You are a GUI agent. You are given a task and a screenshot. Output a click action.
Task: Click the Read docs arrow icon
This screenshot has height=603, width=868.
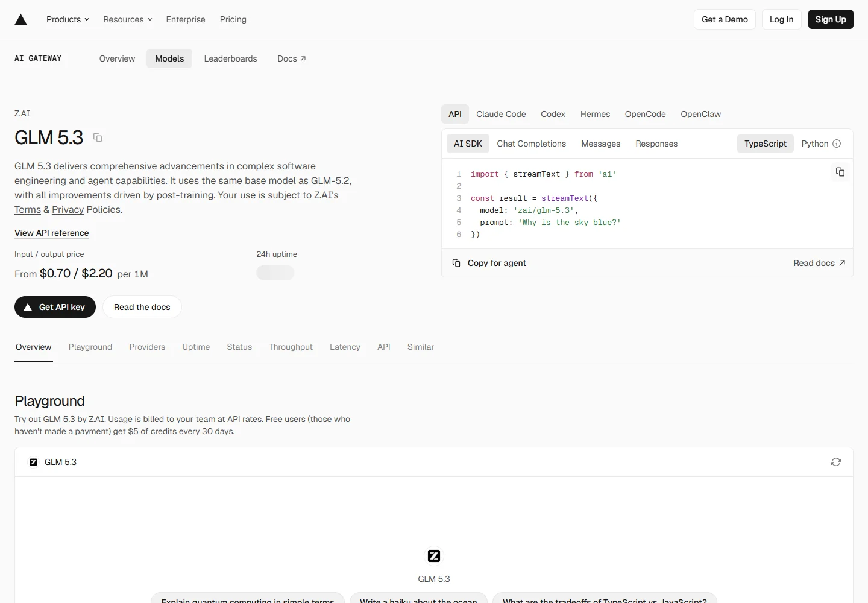click(842, 263)
